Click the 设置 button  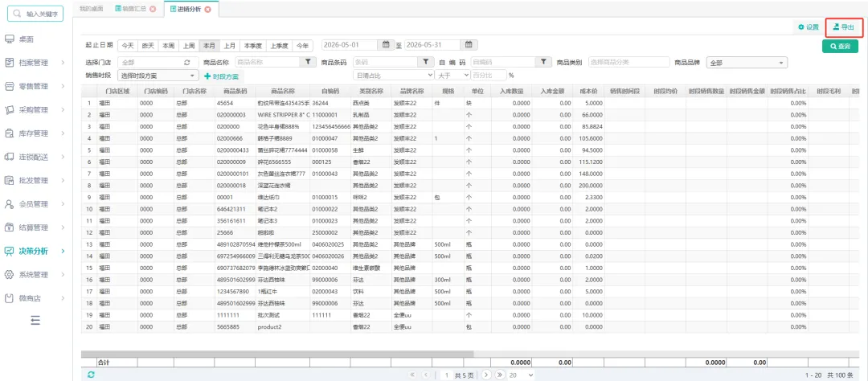(809, 27)
